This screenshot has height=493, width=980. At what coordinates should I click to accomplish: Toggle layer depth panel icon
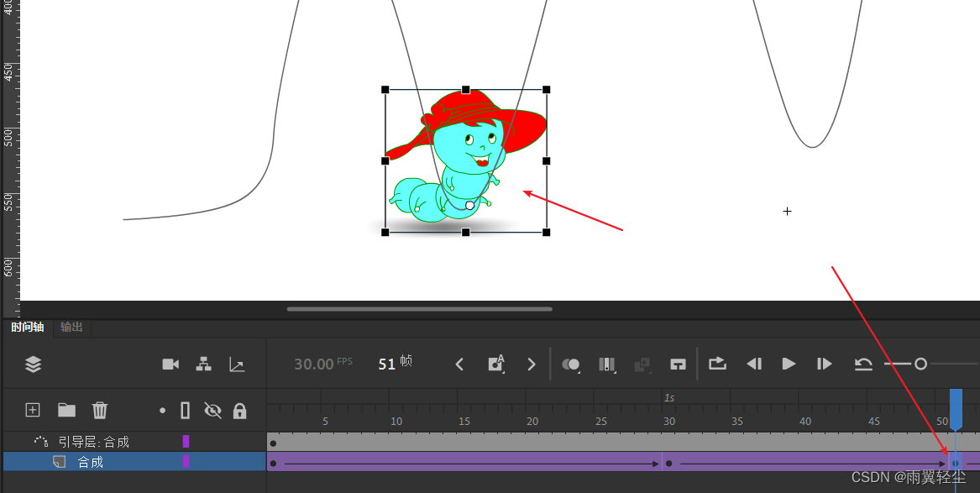pyautogui.click(x=237, y=365)
